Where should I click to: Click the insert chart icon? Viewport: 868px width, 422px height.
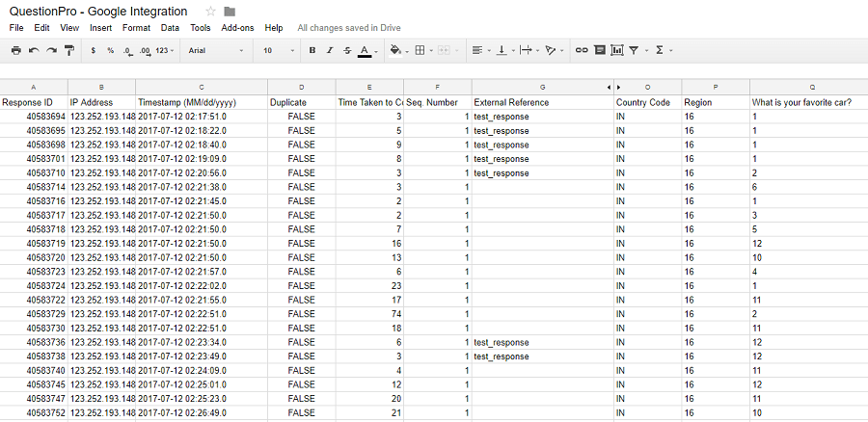click(x=616, y=50)
